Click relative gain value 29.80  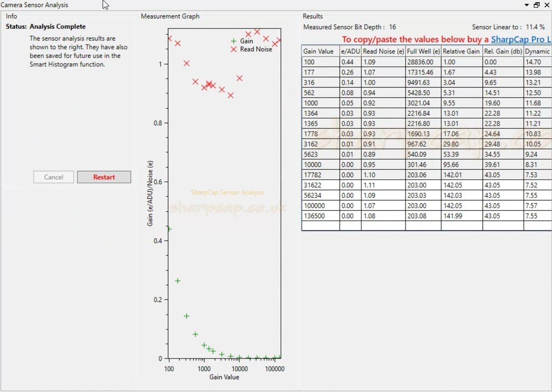(461, 144)
